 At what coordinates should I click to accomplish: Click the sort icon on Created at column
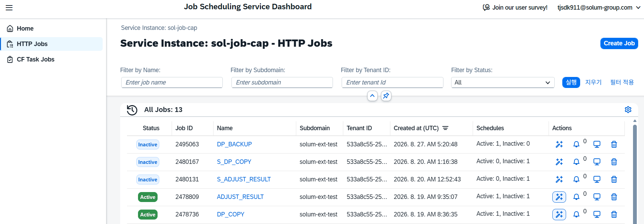[x=445, y=128]
